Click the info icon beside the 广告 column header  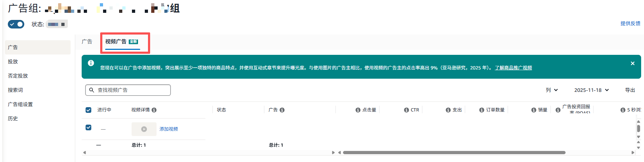point(282,110)
